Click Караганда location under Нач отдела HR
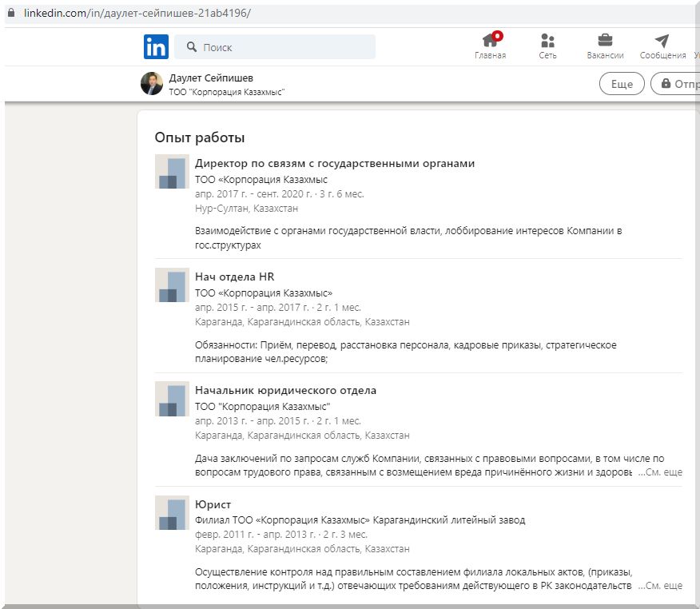Screen dimensions: 700x609 [x=302, y=322]
